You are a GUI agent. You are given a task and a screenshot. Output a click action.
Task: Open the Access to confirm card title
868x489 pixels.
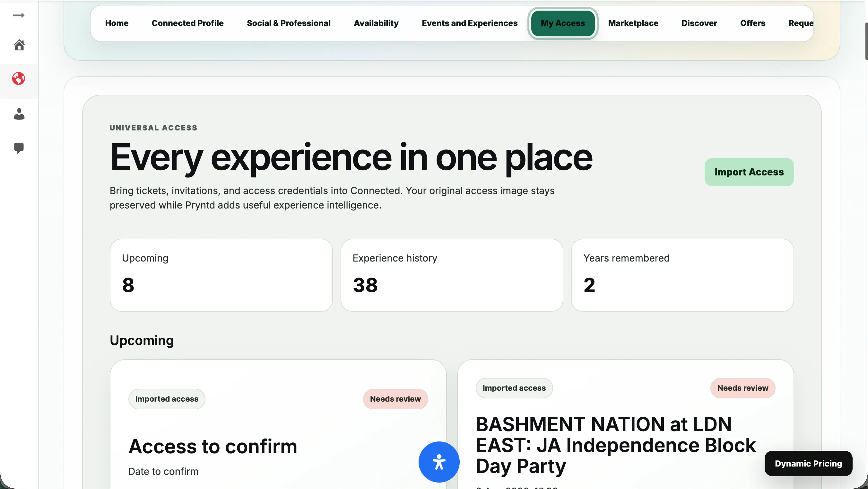[x=213, y=447]
